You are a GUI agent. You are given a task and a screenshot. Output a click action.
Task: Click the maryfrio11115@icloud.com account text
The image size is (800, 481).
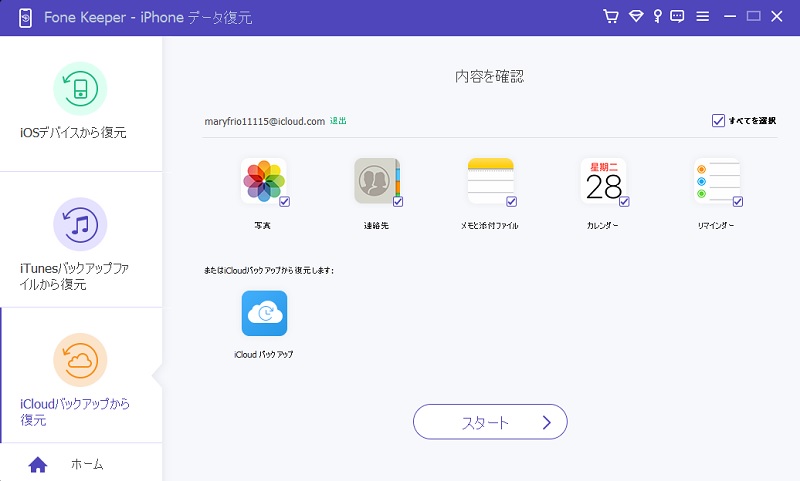point(264,121)
